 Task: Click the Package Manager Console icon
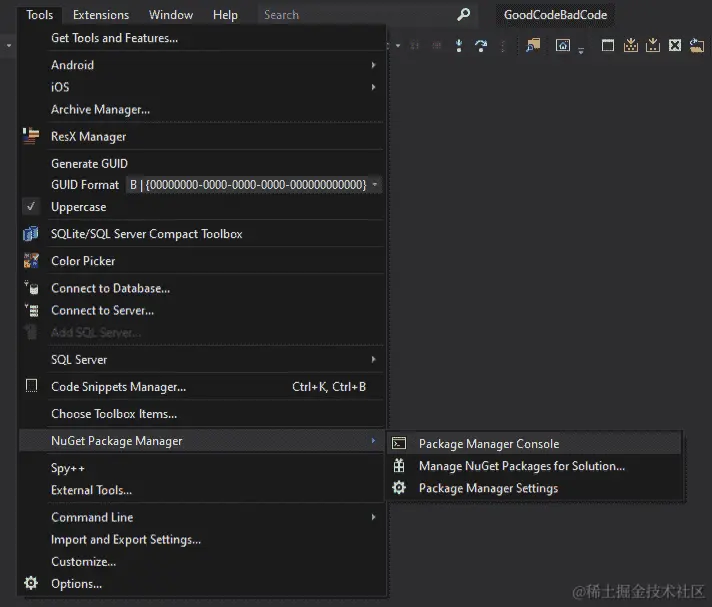pos(399,443)
